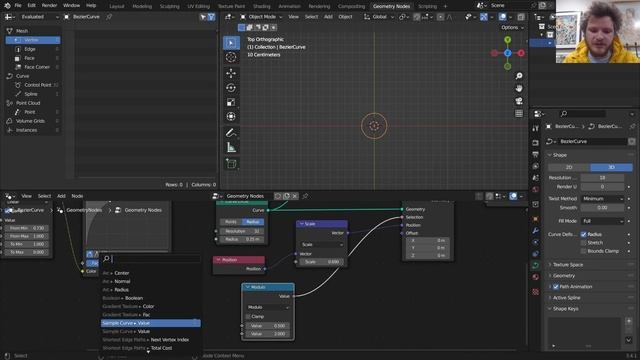Image resolution: width=640 pixels, height=360 pixels.
Task: Open the File menu
Action: [x=18, y=6]
